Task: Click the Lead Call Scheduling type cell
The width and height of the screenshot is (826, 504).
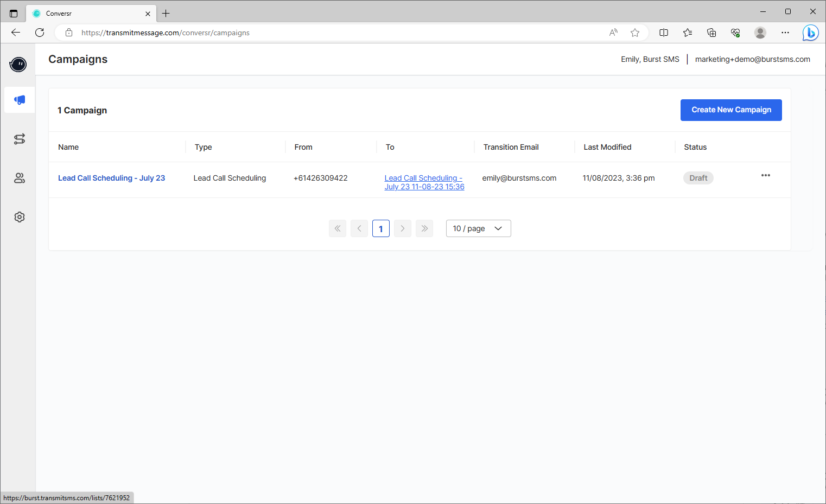Action: pos(230,178)
